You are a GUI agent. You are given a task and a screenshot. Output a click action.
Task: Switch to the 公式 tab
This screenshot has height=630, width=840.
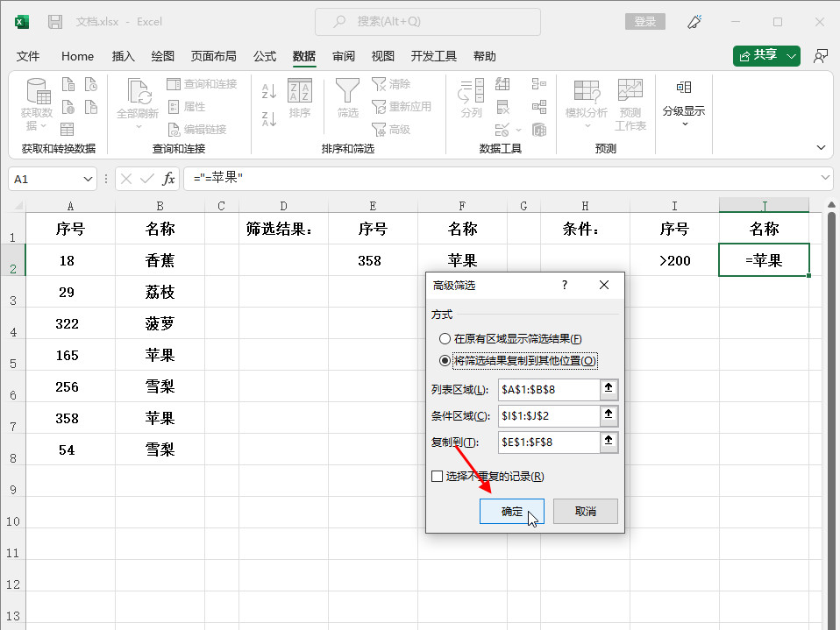coord(265,56)
